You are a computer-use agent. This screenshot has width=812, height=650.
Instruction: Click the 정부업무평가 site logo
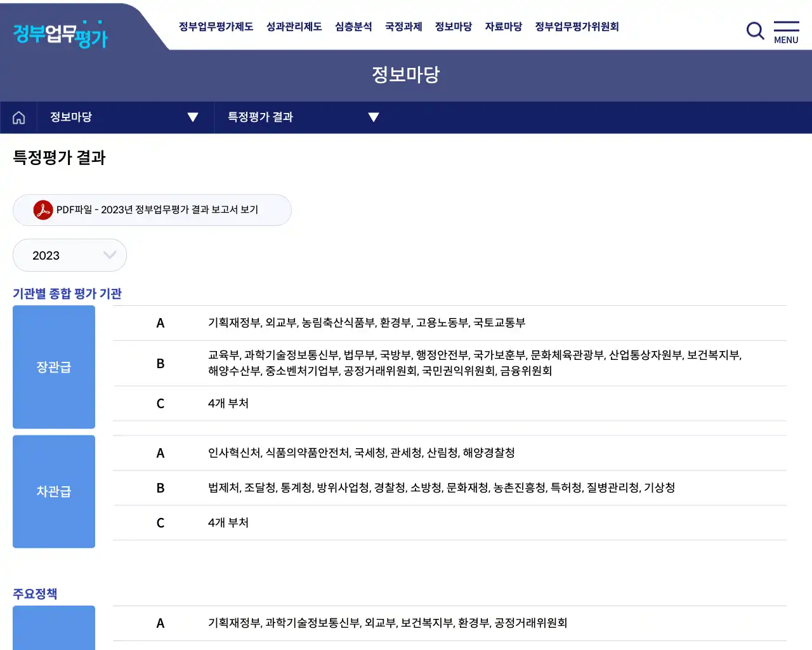coord(60,34)
